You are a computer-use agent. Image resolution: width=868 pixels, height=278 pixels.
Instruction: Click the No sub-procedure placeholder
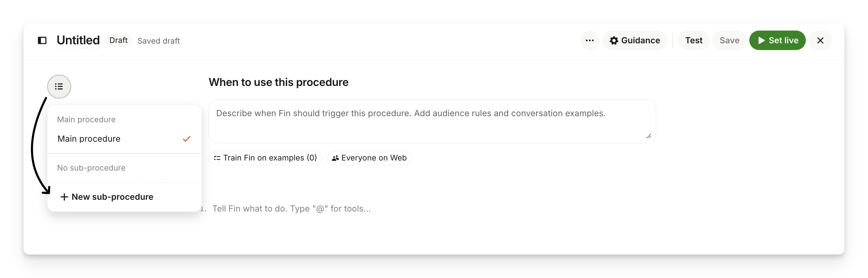(91, 168)
